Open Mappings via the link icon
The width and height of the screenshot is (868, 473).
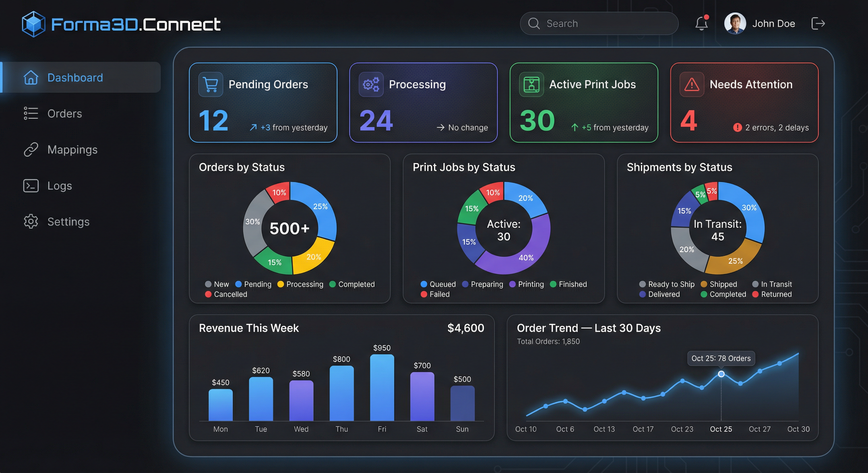click(30, 149)
